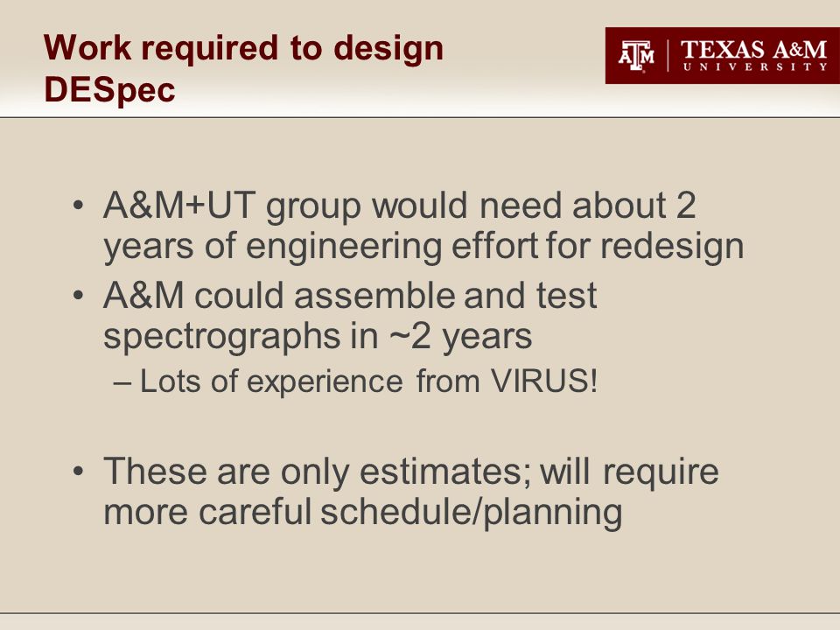Image resolution: width=840 pixels, height=630 pixels.
Task: Click the dash before 'Lots of experience'
Action: [122, 383]
